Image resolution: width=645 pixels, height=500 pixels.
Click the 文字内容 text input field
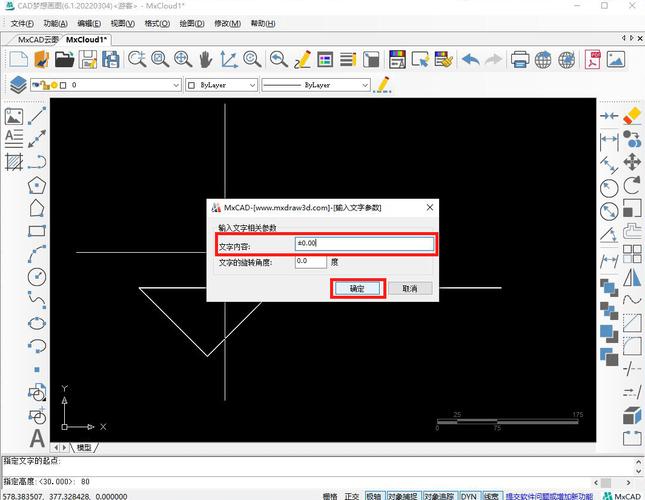364,243
